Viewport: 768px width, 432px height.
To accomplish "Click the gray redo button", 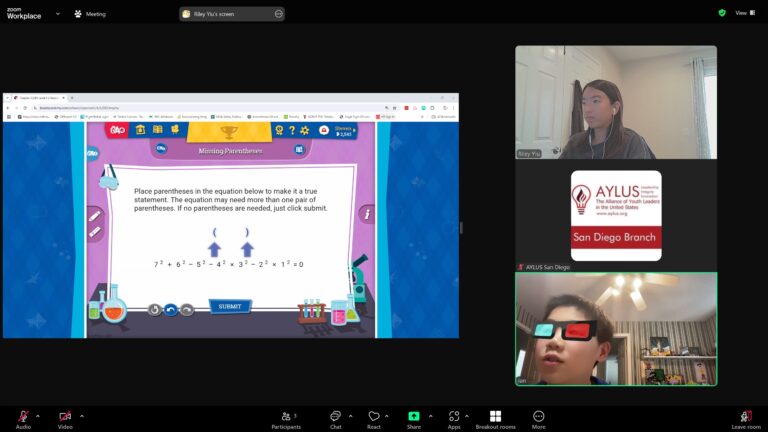I will (x=187, y=310).
